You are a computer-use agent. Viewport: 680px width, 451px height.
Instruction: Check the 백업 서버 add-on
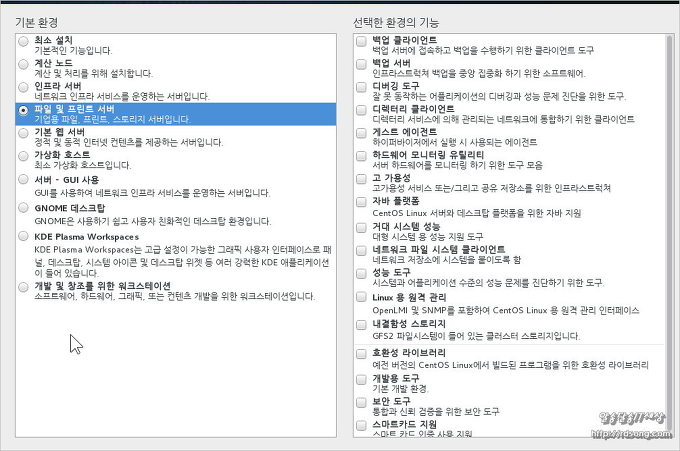(x=361, y=63)
